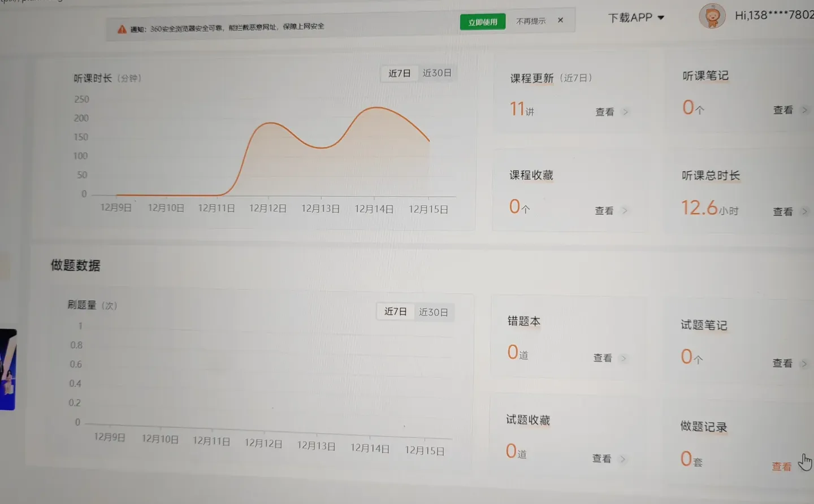Click the chevron in 听课总时长 card
This screenshot has width=814, height=504.
(804, 212)
